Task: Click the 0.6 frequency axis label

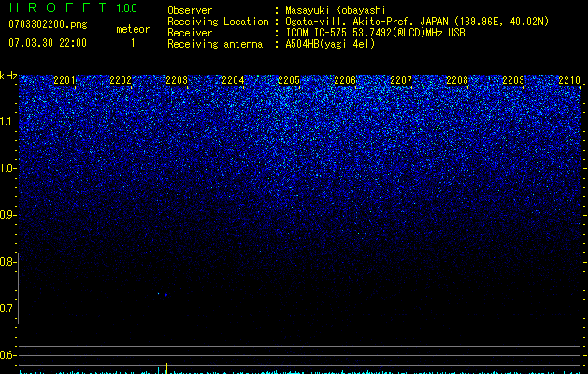Action: click(x=7, y=355)
